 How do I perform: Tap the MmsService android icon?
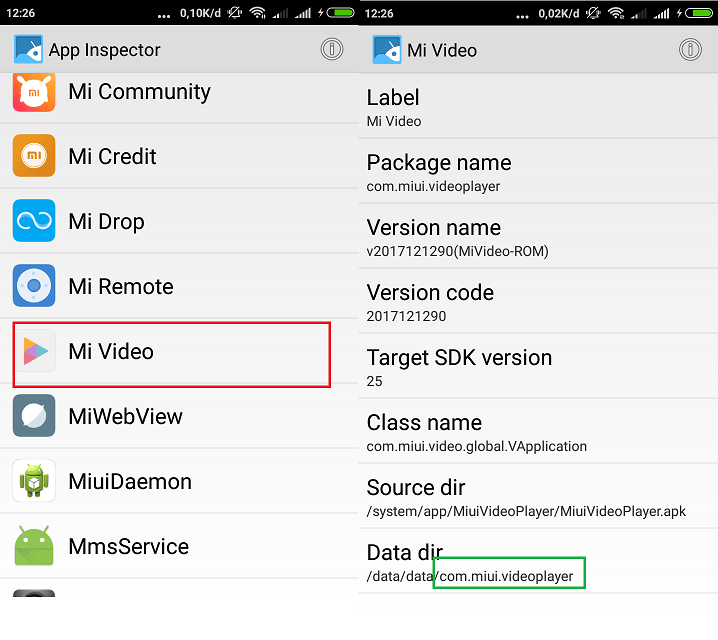34,546
